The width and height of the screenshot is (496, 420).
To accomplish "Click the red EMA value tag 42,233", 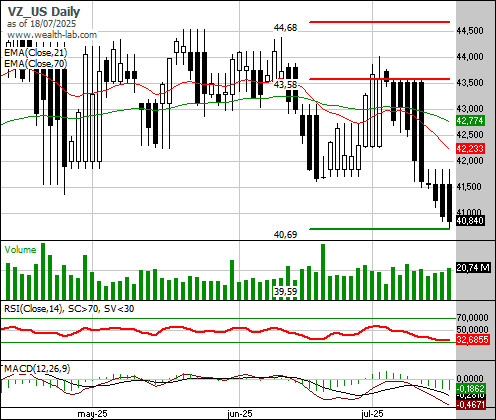I will tap(470, 149).
